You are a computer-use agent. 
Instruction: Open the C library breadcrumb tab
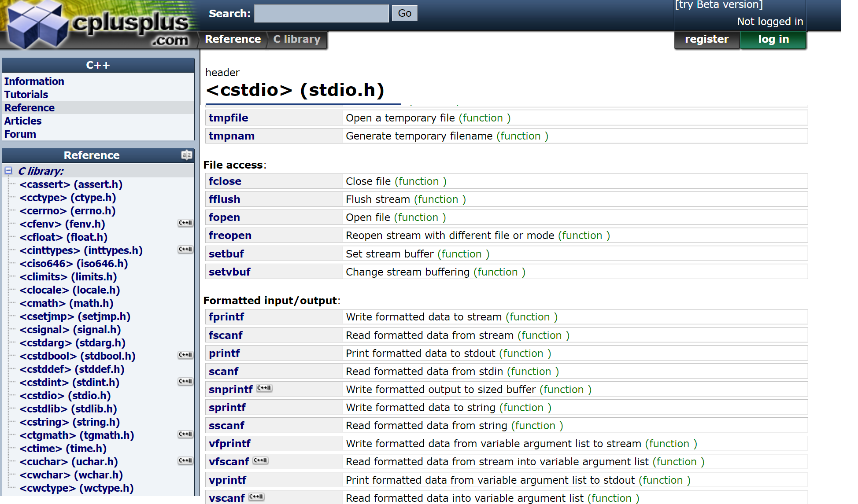pyautogui.click(x=296, y=39)
